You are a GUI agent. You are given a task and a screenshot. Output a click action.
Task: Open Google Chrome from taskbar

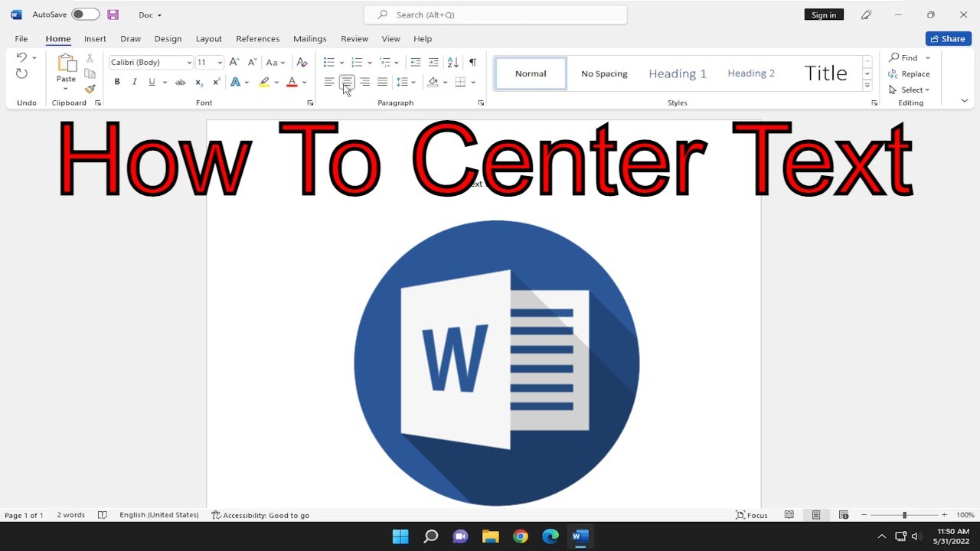pos(521,536)
